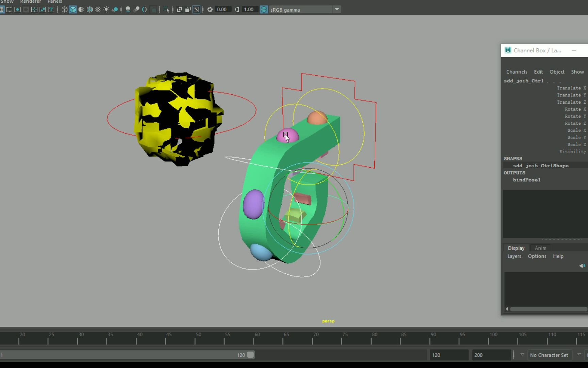
Task: Open the Edit menu in Channel Box
Action: pos(538,72)
